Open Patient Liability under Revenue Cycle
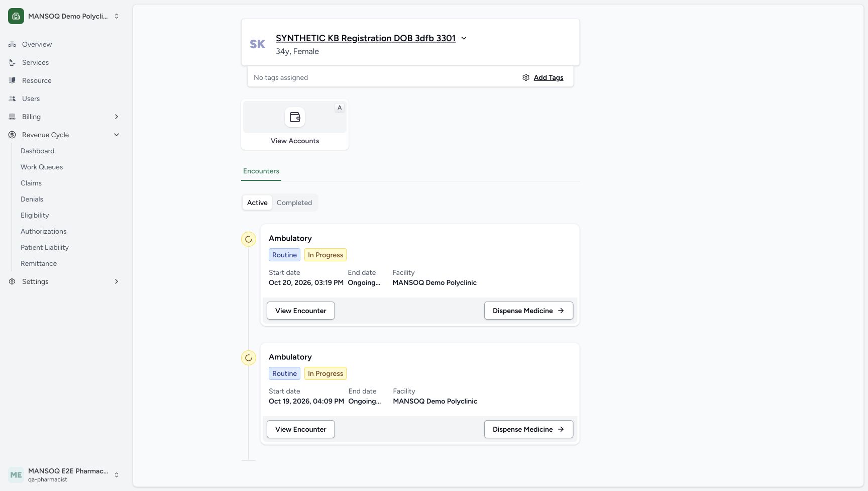The height and width of the screenshot is (491, 868). click(45, 247)
